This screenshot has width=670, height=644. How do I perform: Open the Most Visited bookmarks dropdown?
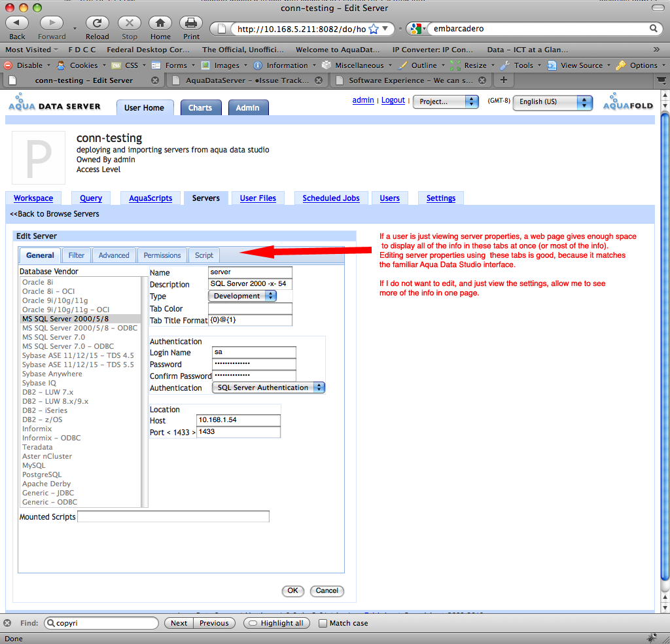pyautogui.click(x=31, y=50)
